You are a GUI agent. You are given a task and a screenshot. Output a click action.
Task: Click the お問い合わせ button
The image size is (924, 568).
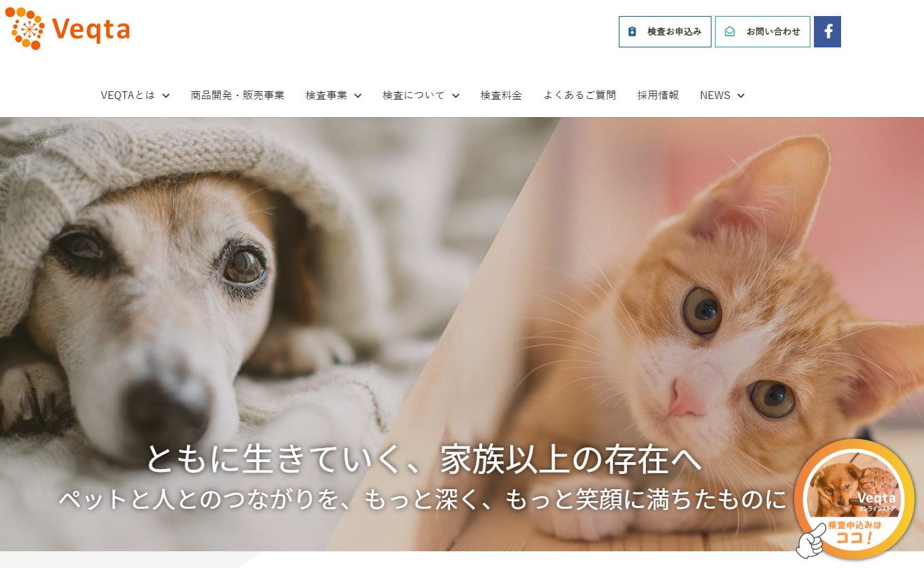[762, 31]
